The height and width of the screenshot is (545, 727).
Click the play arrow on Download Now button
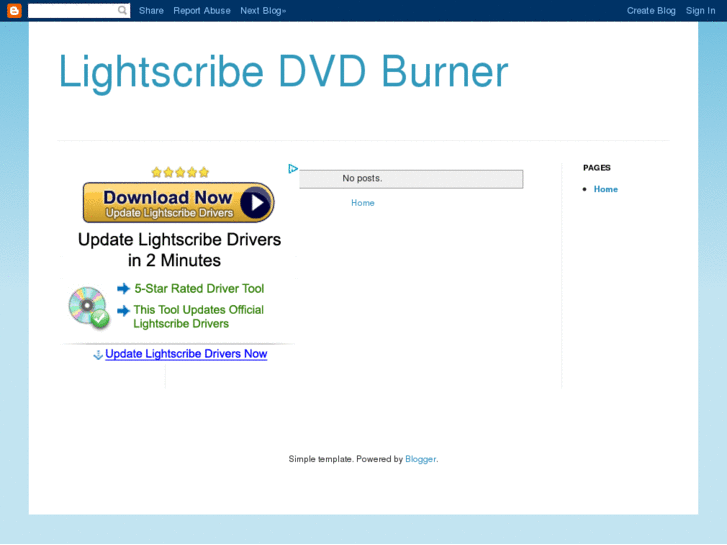pyautogui.click(x=255, y=203)
